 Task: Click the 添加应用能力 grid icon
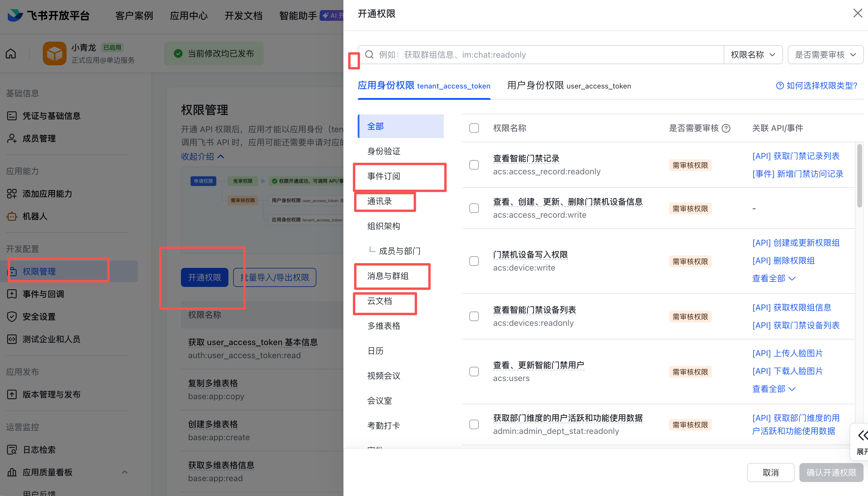pyautogui.click(x=12, y=193)
